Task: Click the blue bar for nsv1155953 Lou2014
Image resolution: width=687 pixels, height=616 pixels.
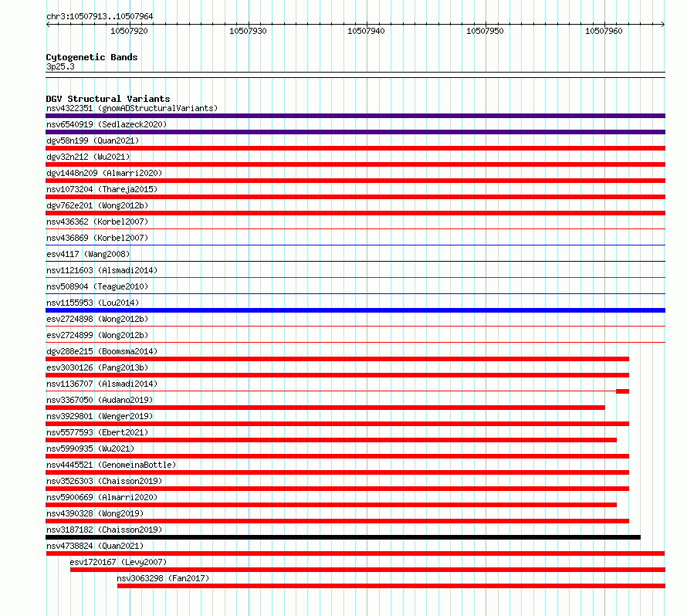Action: (355, 310)
